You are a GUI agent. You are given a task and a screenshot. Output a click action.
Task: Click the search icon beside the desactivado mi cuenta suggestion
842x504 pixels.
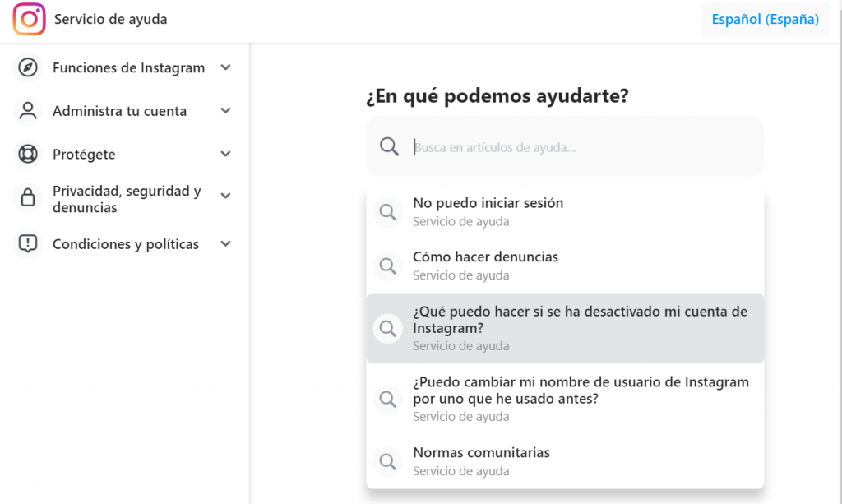(x=388, y=329)
